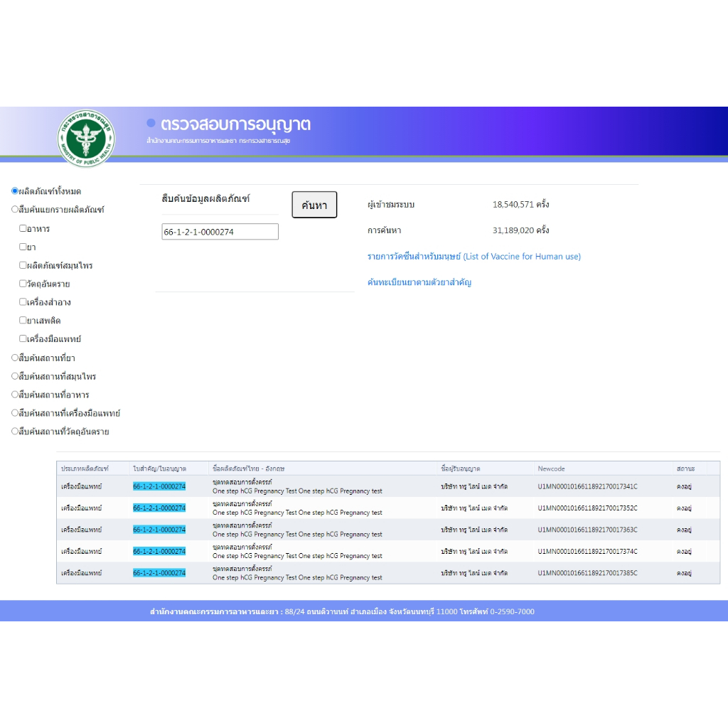
Task: Open the List of Vaccine for Human use link
Action: 473,257
